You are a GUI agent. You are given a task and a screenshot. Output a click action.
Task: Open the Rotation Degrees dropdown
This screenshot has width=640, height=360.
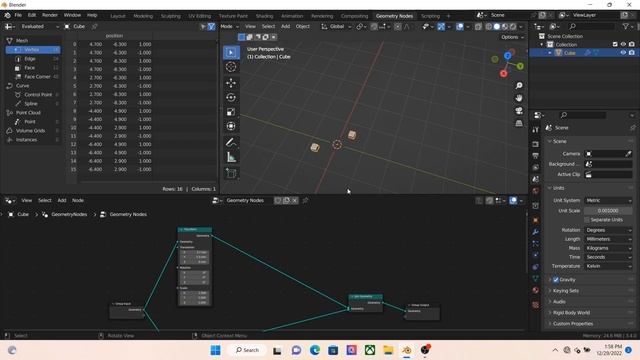[608, 231]
